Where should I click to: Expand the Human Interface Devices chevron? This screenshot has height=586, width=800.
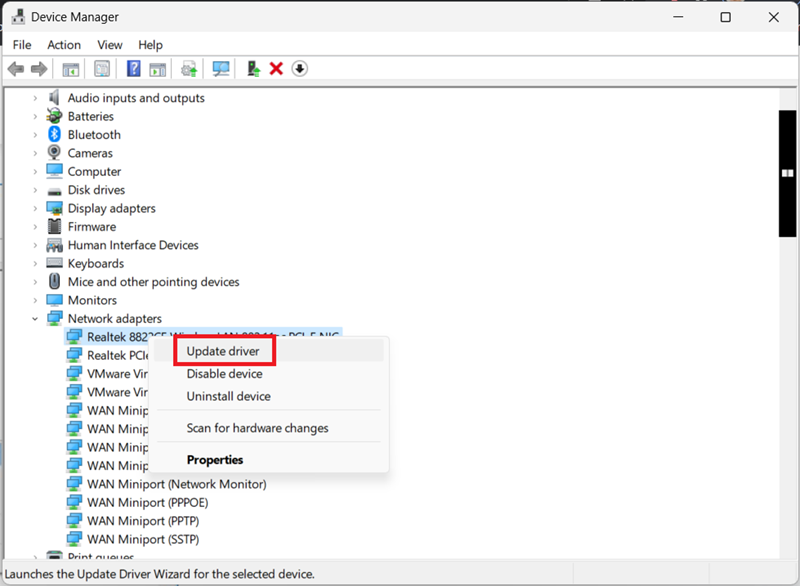coord(35,245)
